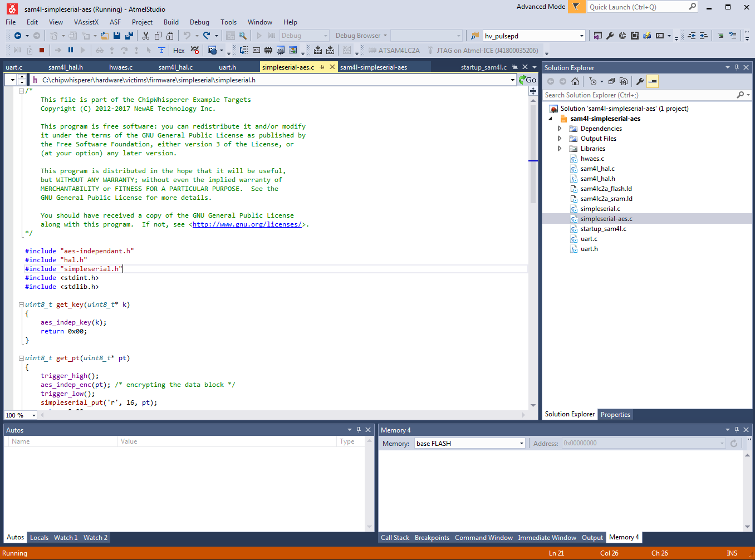Open Find in Files magnifier icon

coord(243,36)
